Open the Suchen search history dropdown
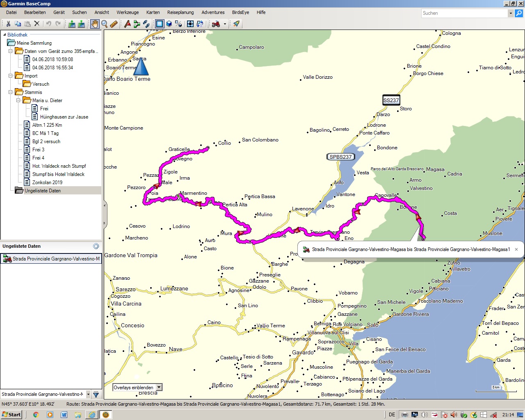 coord(511,13)
